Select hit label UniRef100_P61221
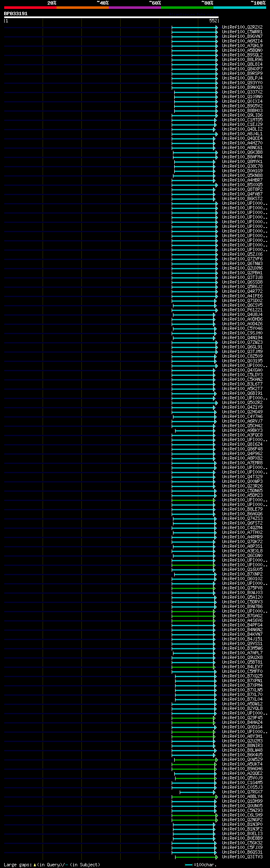 point(242,310)
